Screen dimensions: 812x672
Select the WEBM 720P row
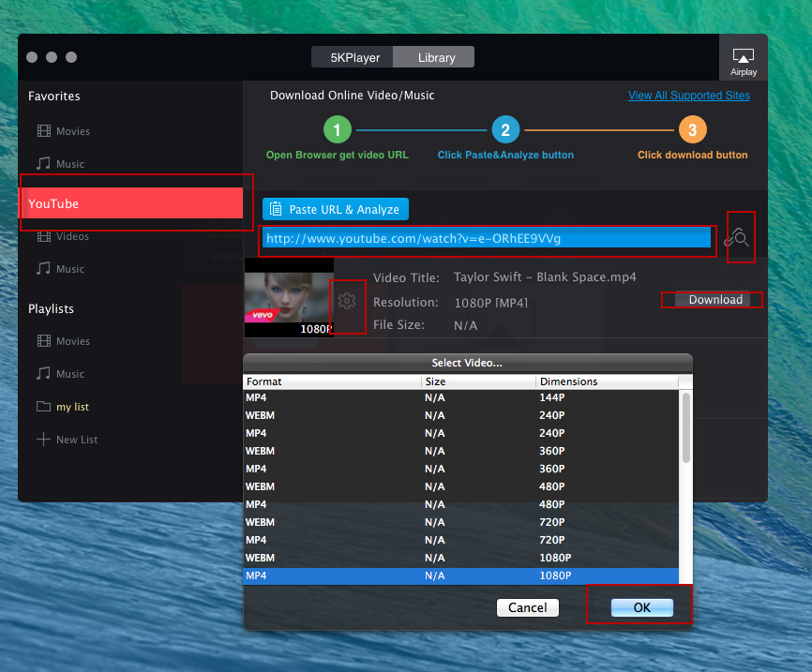[461, 522]
